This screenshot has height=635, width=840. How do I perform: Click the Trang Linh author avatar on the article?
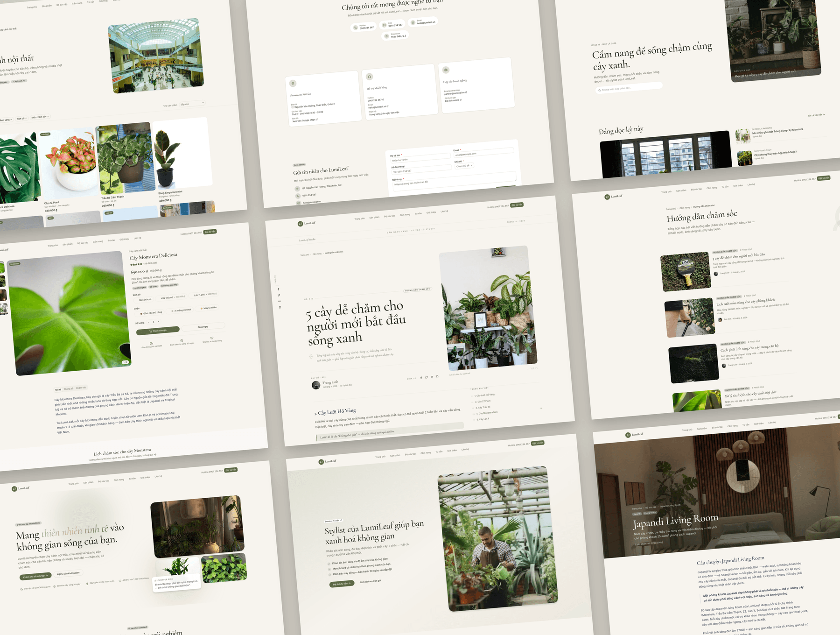click(x=316, y=385)
